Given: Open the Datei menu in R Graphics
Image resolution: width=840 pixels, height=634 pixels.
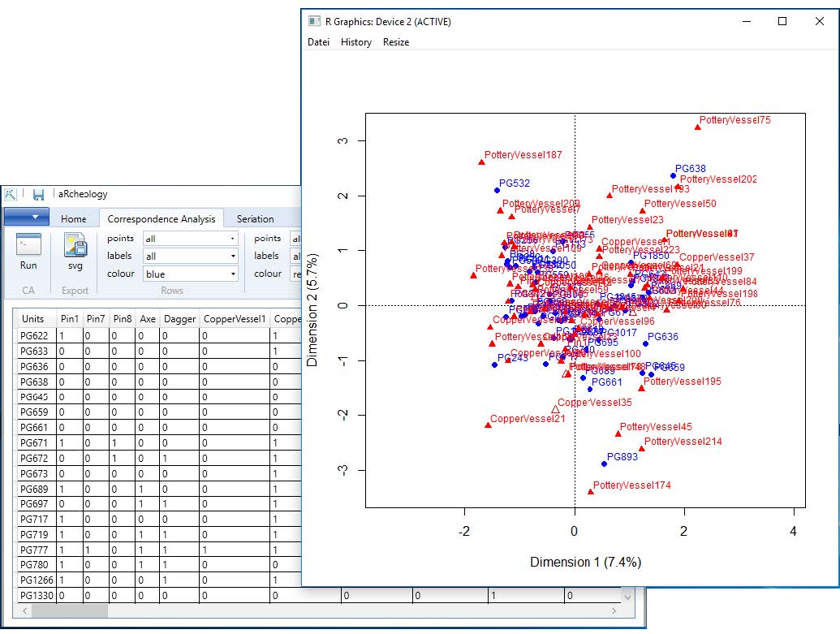Looking at the screenshot, I should (x=318, y=41).
